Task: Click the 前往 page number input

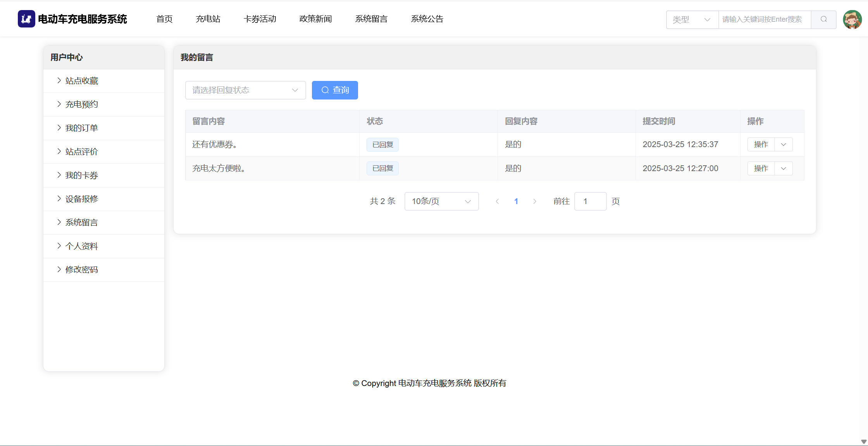Action: pos(590,201)
